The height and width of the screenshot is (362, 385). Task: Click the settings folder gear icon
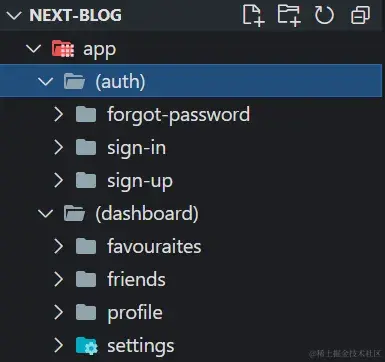point(87,345)
